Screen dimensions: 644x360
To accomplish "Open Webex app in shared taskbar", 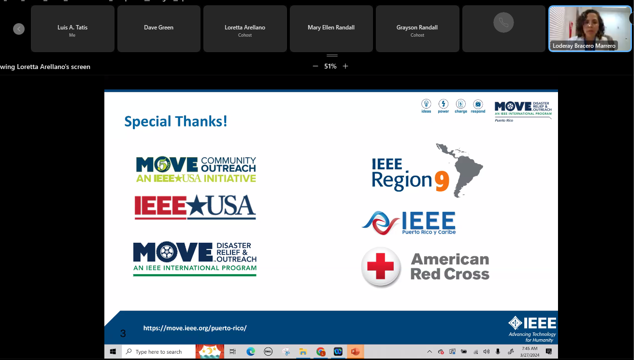I will point(338,352).
